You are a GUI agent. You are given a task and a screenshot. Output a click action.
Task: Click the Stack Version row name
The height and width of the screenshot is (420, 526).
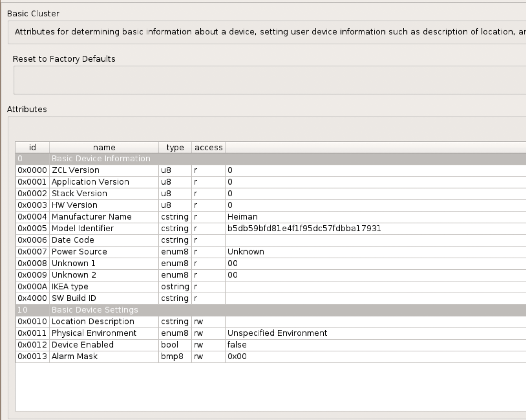tap(79, 194)
